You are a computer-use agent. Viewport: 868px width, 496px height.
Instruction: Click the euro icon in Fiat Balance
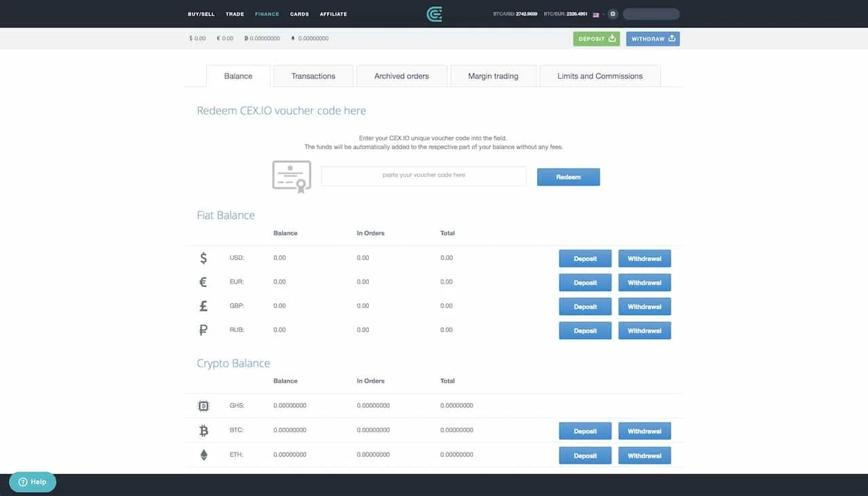[x=203, y=282]
